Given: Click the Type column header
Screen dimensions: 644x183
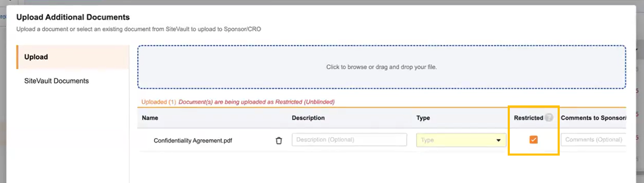Looking at the screenshot, I should pos(423,118).
